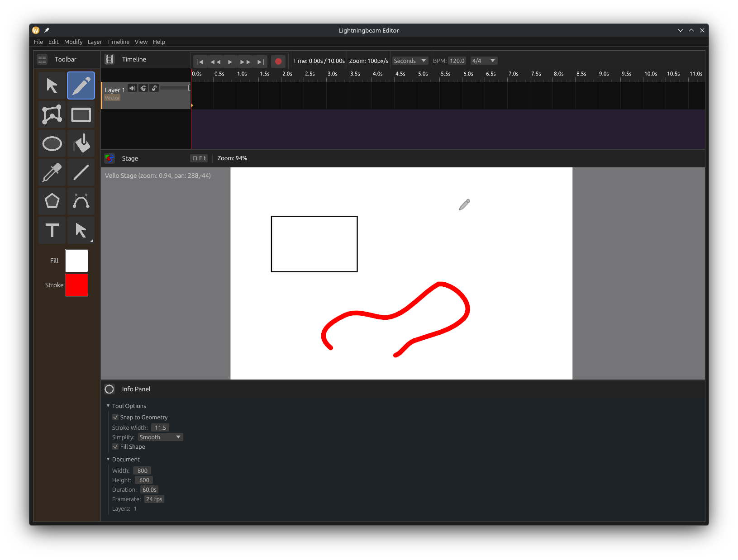Change the red Stroke color swatch
The width and height of the screenshot is (738, 560).
pyautogui.click(x=76, y=285)
